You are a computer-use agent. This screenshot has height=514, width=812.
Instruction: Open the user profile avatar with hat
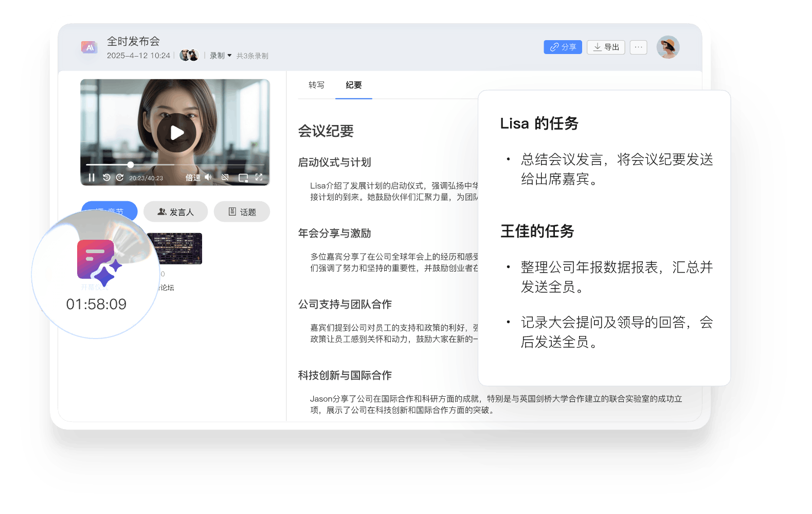[667, 47]
